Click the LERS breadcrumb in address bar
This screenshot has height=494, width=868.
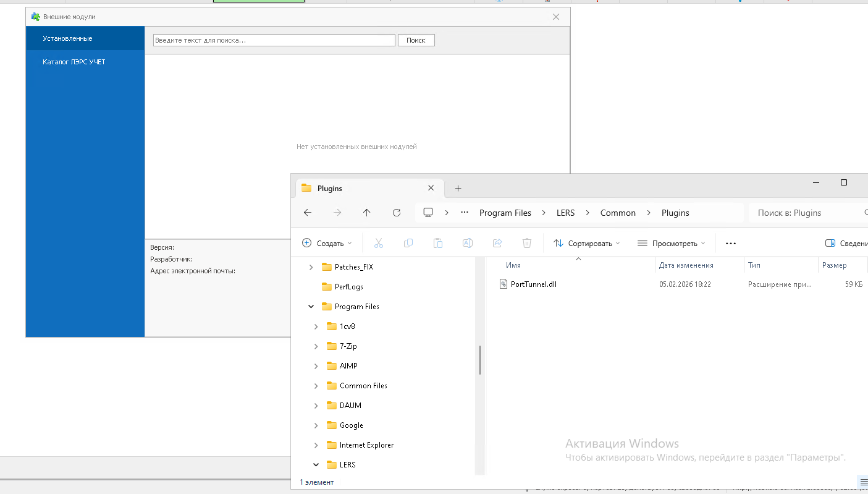click(565, 213)
